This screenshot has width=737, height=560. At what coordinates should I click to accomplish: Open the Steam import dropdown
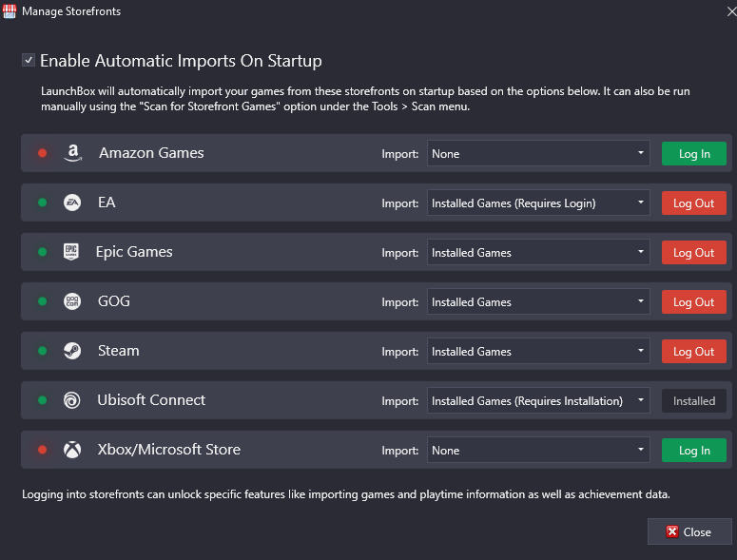pos(538,351)
